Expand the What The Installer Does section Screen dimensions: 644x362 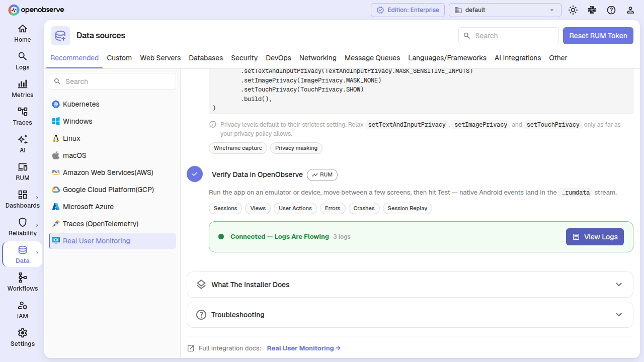(410, 285)
